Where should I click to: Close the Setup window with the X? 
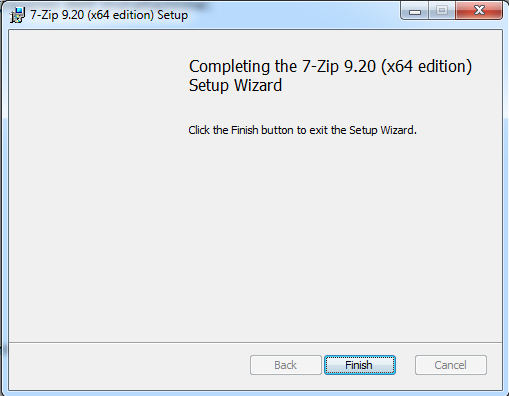click(479, 11)
